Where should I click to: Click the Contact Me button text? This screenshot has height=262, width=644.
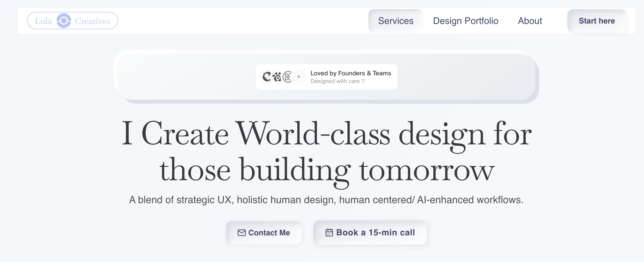[269, 233]
